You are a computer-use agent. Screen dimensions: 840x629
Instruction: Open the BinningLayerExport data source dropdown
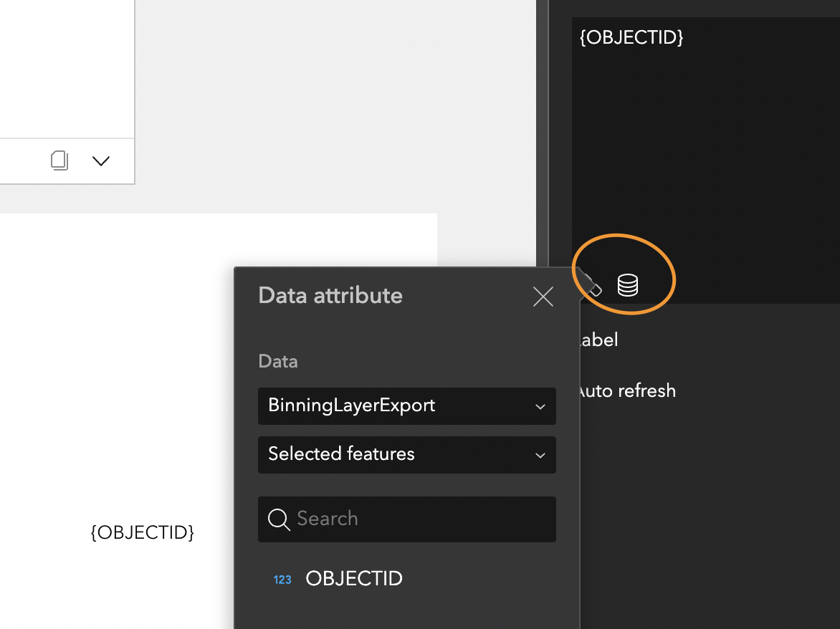(x=406, y=405)
